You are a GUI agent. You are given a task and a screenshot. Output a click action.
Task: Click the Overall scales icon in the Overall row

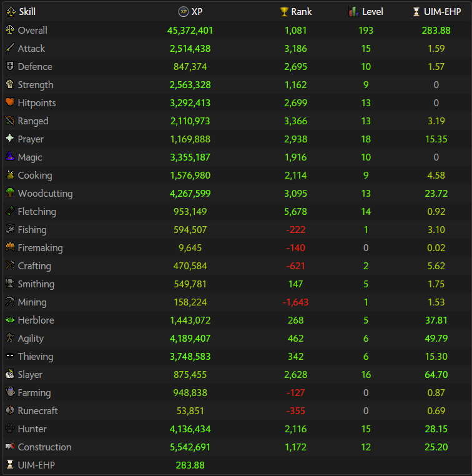point(10,30)
